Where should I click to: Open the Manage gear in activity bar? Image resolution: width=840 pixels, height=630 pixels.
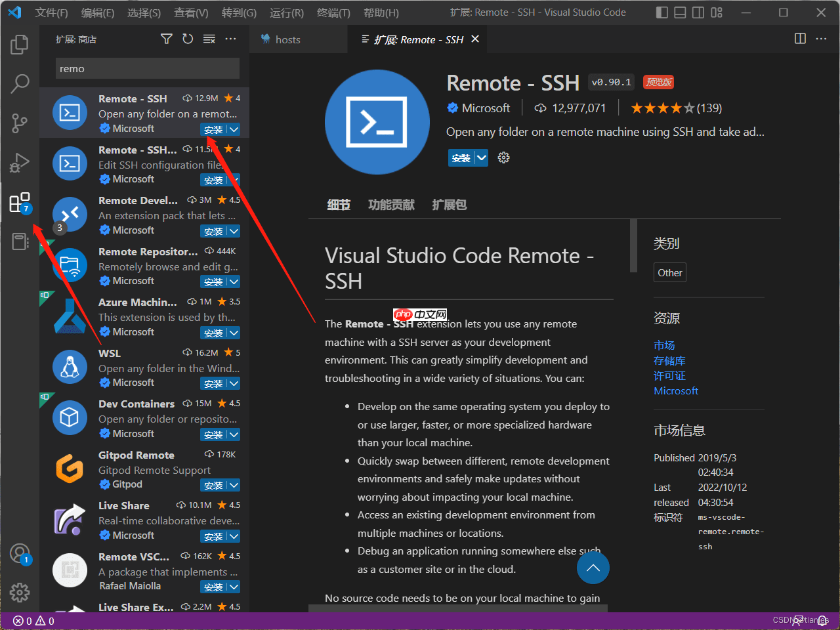[20, 593]
